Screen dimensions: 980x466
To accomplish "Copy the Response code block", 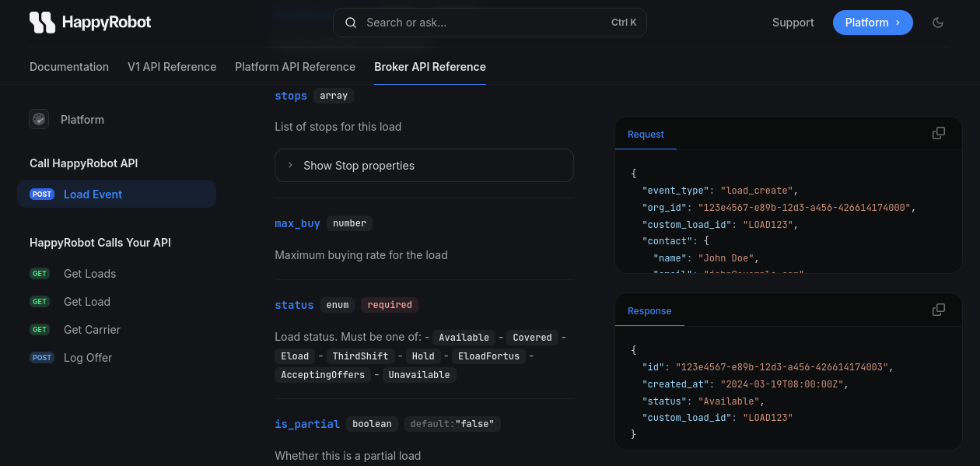I will [x=939, y=310].
